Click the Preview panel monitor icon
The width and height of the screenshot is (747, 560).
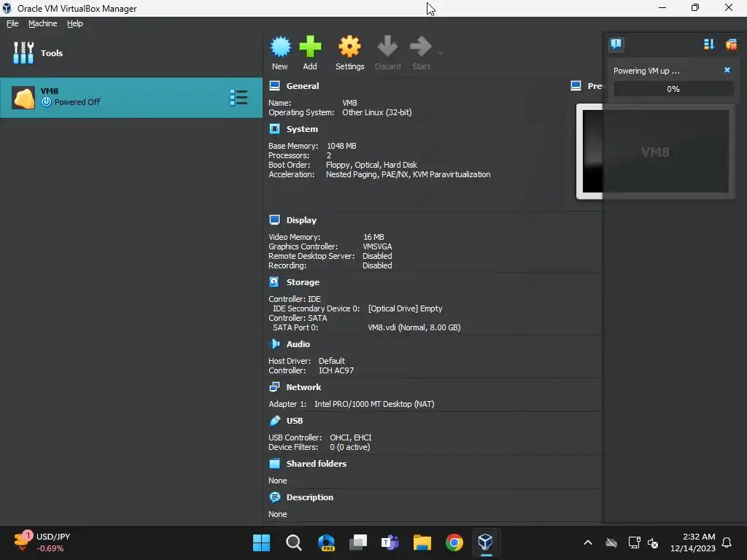click(576, 86)
